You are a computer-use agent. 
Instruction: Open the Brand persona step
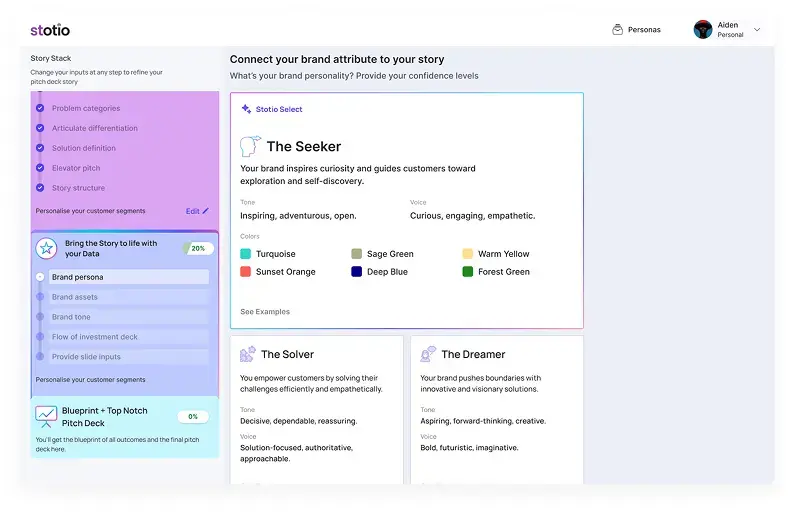pos(129,277)
